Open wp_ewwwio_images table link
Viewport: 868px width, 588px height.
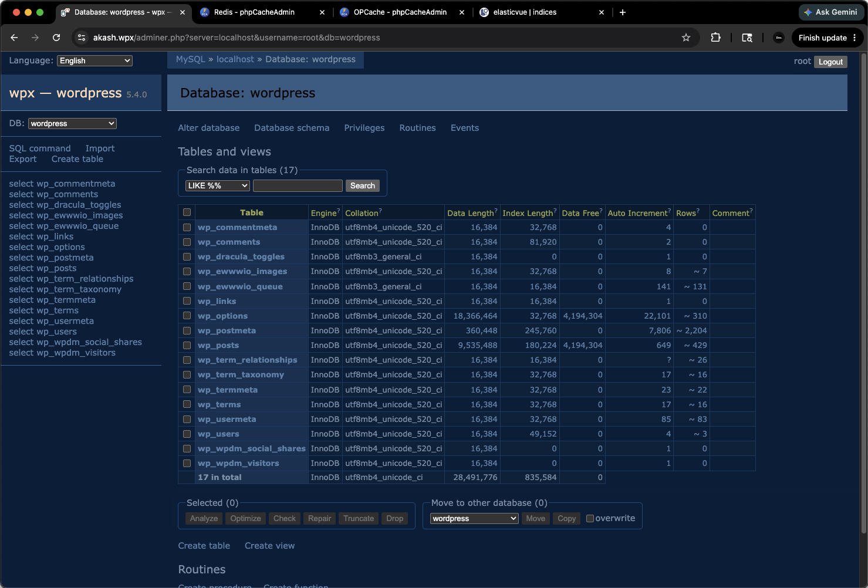pos(242,271)
